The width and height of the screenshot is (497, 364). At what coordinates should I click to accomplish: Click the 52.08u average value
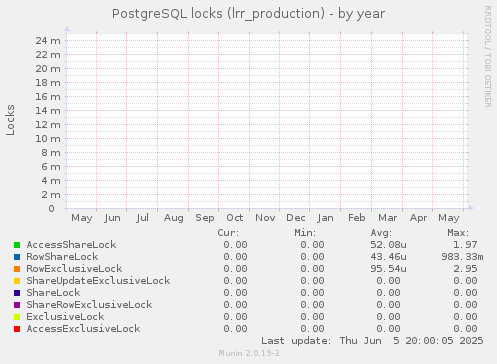coord(388,245)
